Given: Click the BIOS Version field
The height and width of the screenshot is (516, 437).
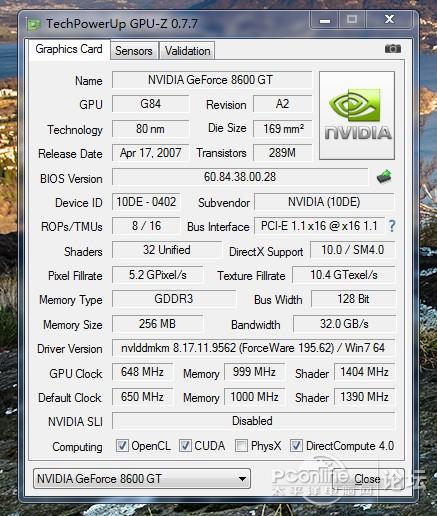Looking at the screenshot, I should tap(240, 177).
